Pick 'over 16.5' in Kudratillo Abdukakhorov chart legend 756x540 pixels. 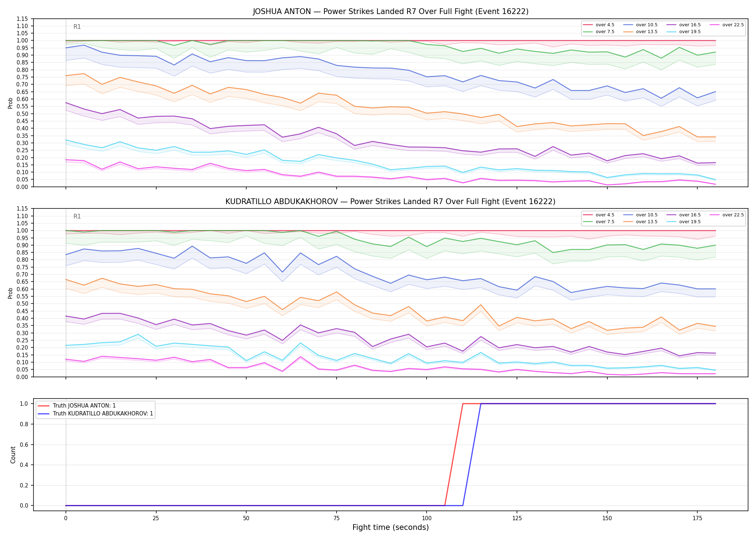(683, 215)
